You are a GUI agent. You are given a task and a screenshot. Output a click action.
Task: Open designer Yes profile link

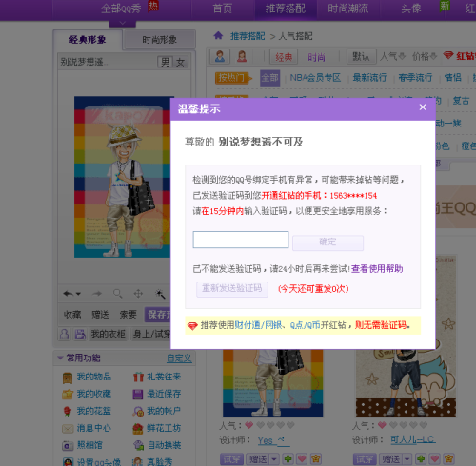[273, 440]
